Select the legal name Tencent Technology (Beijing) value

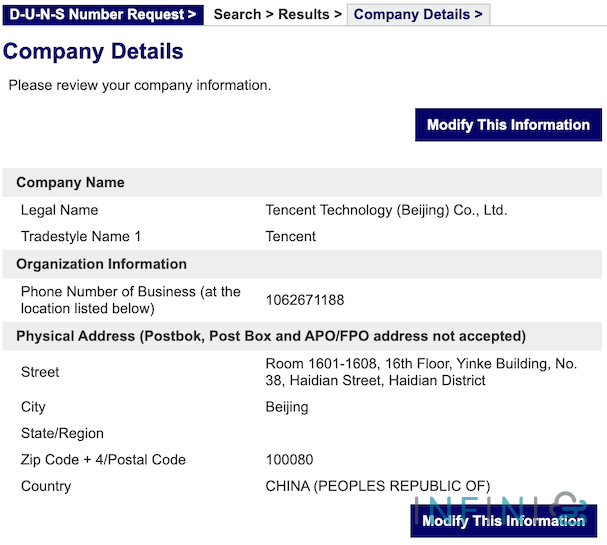point(386,210)
